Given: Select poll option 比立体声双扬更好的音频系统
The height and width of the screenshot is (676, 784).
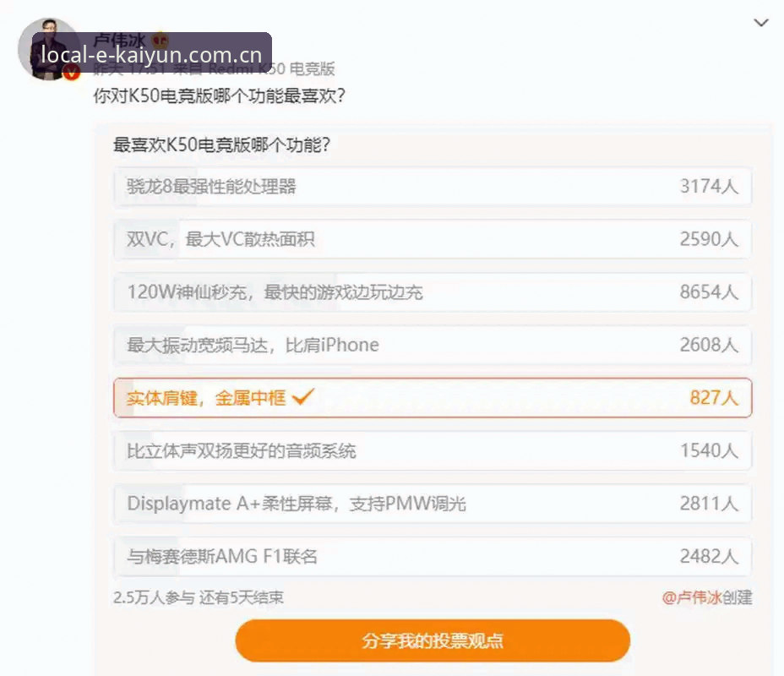Looking at the screenshot, I should (x=433, y=451).
